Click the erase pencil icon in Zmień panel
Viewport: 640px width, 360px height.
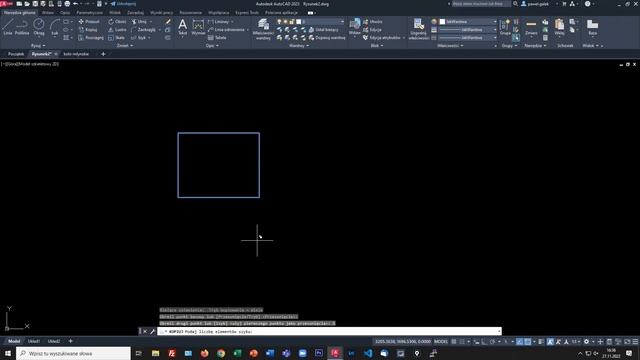point(168,22)
